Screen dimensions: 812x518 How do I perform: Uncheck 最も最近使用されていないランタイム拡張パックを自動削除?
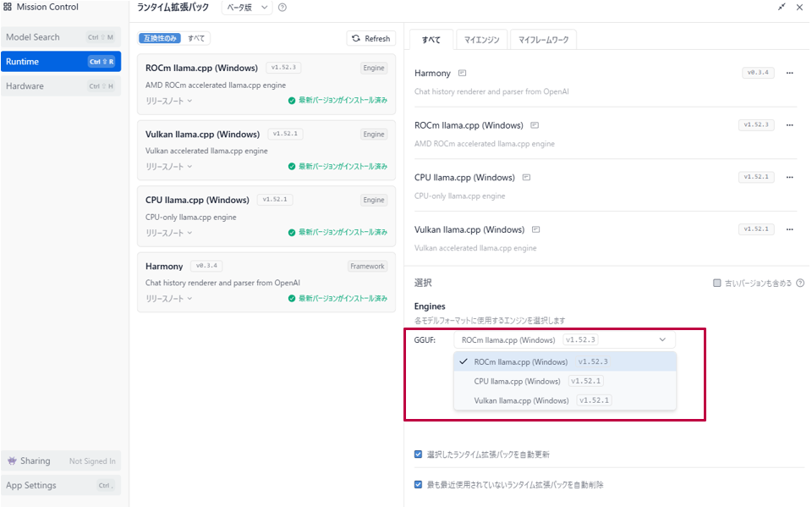pyautogui.click(x=419, y=485)
